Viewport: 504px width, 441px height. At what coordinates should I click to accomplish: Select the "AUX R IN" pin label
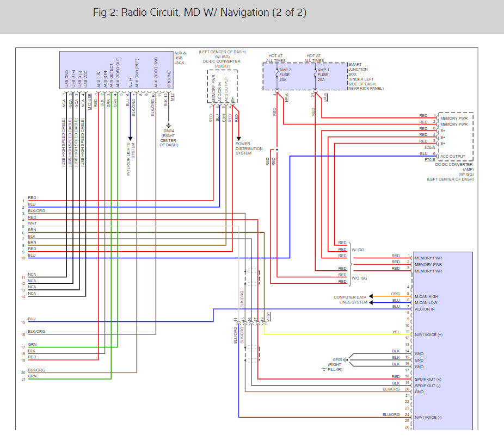pyautogui.click(x=105, y=79)
